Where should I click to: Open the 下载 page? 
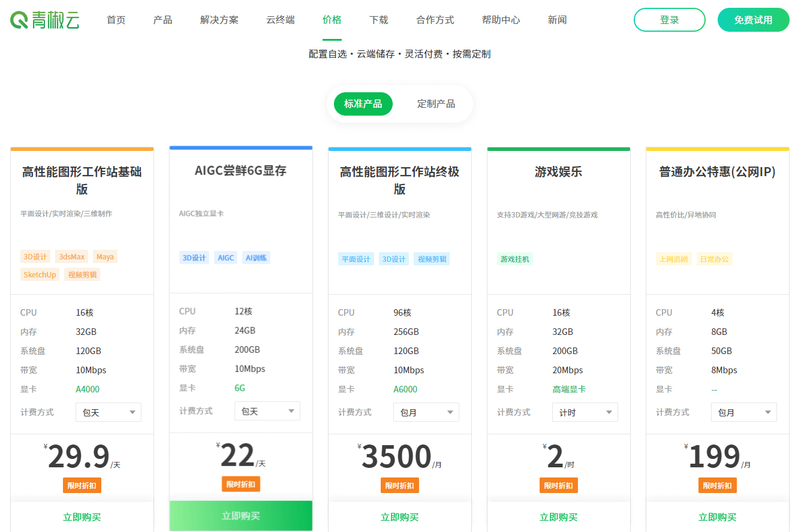[x=379, y=20]
